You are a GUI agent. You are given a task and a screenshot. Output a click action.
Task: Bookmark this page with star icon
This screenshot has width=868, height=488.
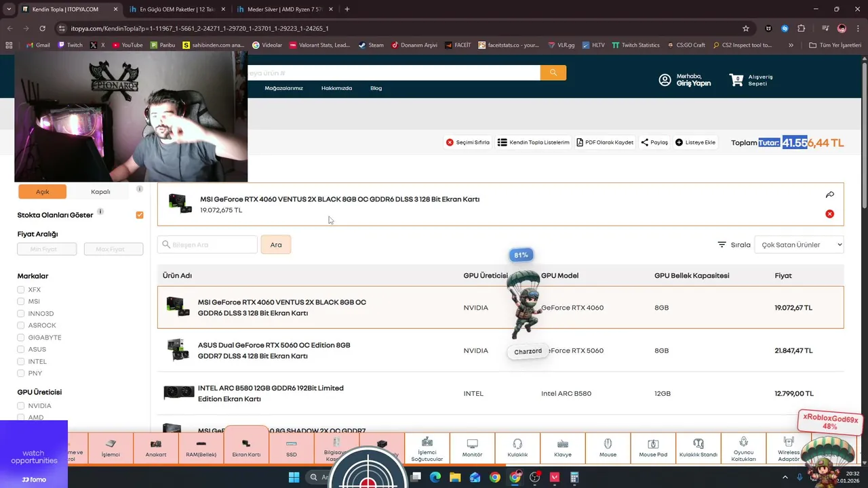point(746,28)
